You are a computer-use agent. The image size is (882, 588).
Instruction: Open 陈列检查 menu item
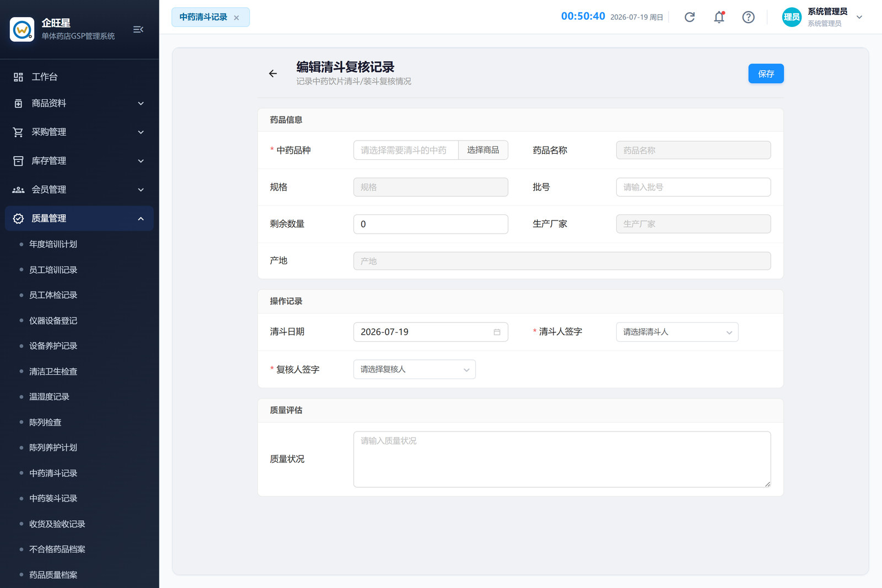pyautogui.click(x=45, y=423)
